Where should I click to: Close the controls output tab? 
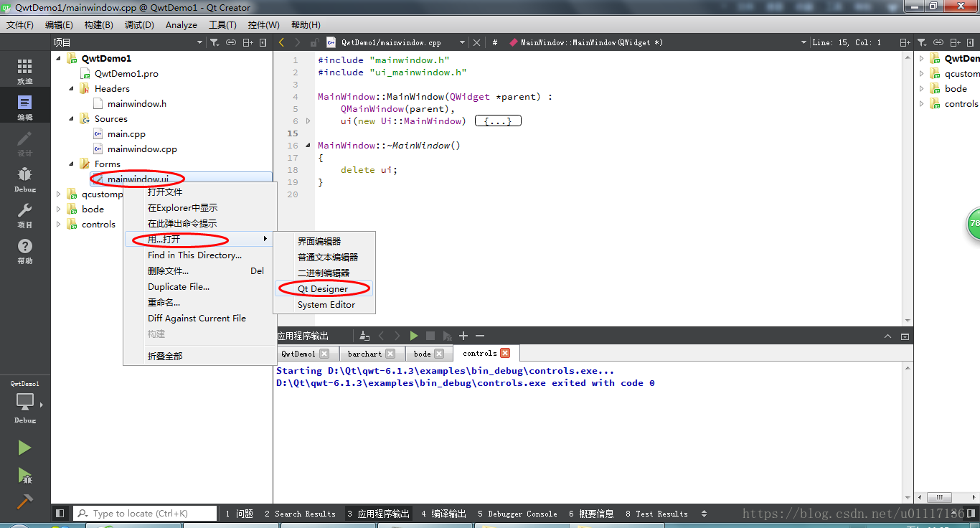coord(505,353)
